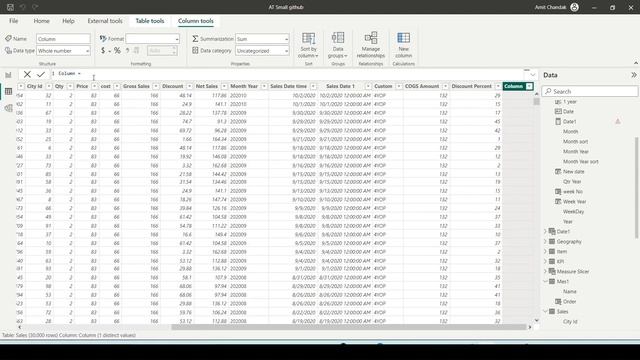The width and height of the screenshot is (640, 360).
Task: Open filter dropdown on Discount Percent header
Action: click(498, 86)
